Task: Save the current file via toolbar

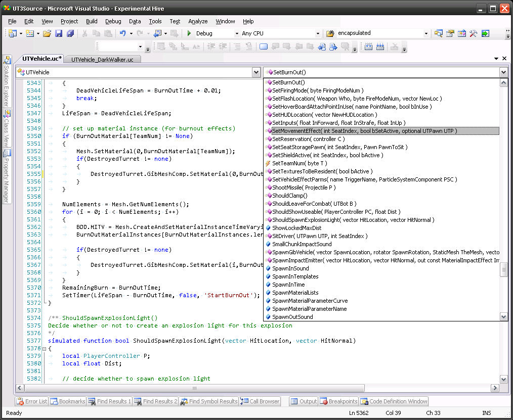Action: pos(59,33)
